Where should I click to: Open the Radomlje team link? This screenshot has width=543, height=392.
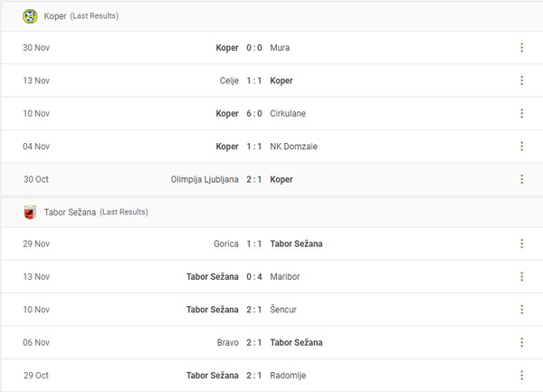(290, 375)
